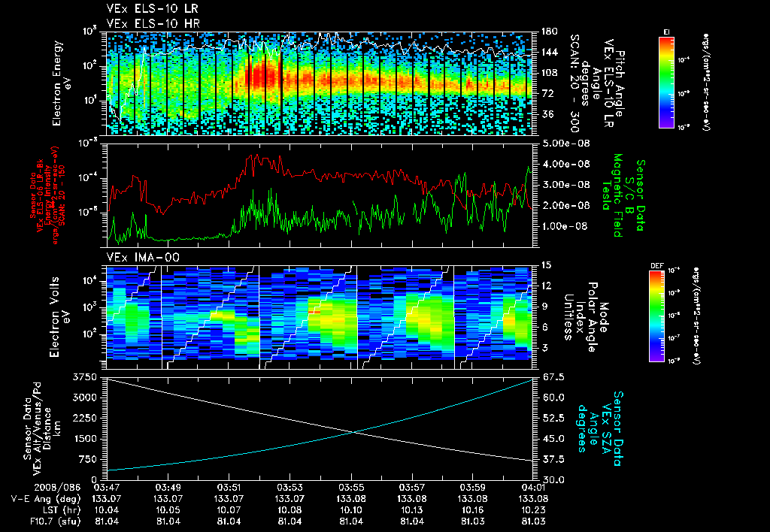Viewport: 770px width, 532px height.
Task: Click the Electron Volts eV axis label
Action: [x=57, y=316]
